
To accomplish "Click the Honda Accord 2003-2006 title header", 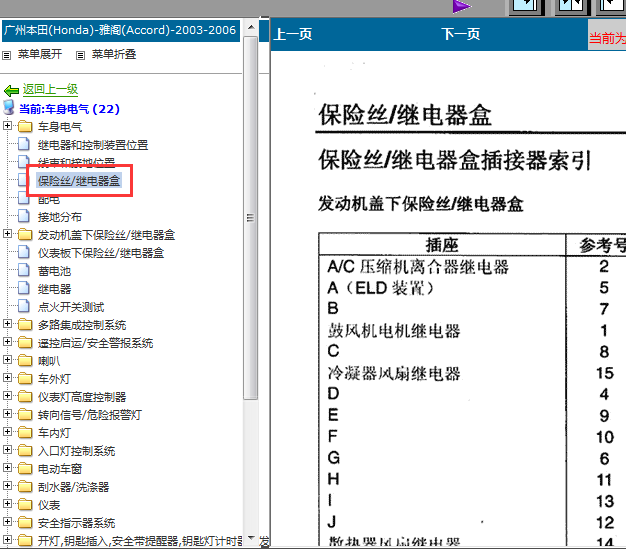I will coord(121,30).
